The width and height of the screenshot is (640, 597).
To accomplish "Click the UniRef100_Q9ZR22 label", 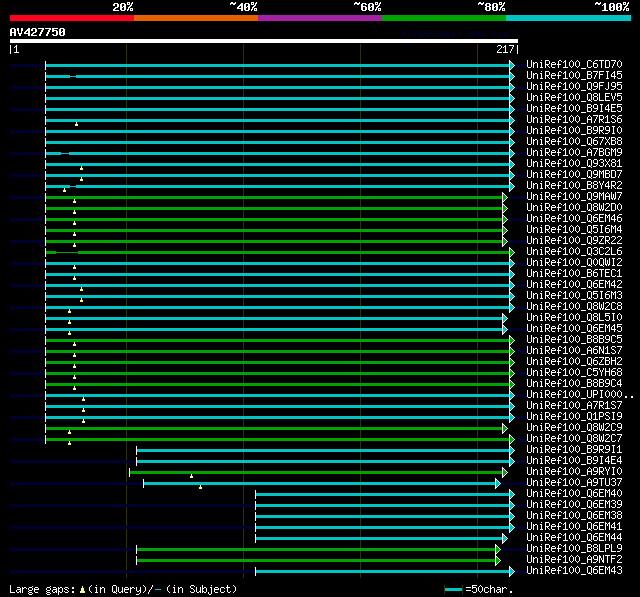I will coord(574,241).
